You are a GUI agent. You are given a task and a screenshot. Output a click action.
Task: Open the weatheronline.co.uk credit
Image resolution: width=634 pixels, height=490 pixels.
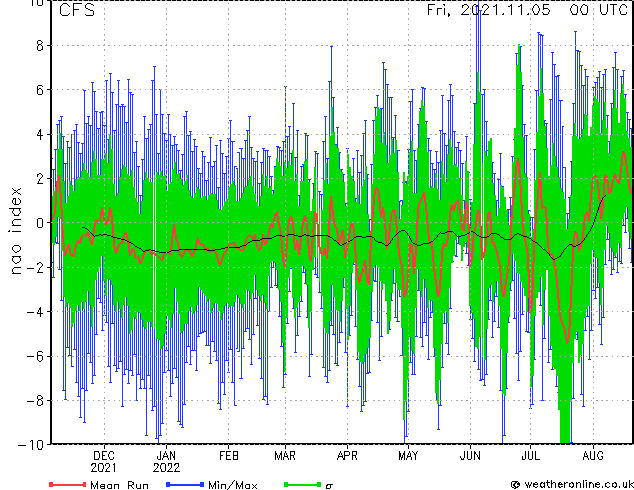pyautogui.click(x=573, y=484)
